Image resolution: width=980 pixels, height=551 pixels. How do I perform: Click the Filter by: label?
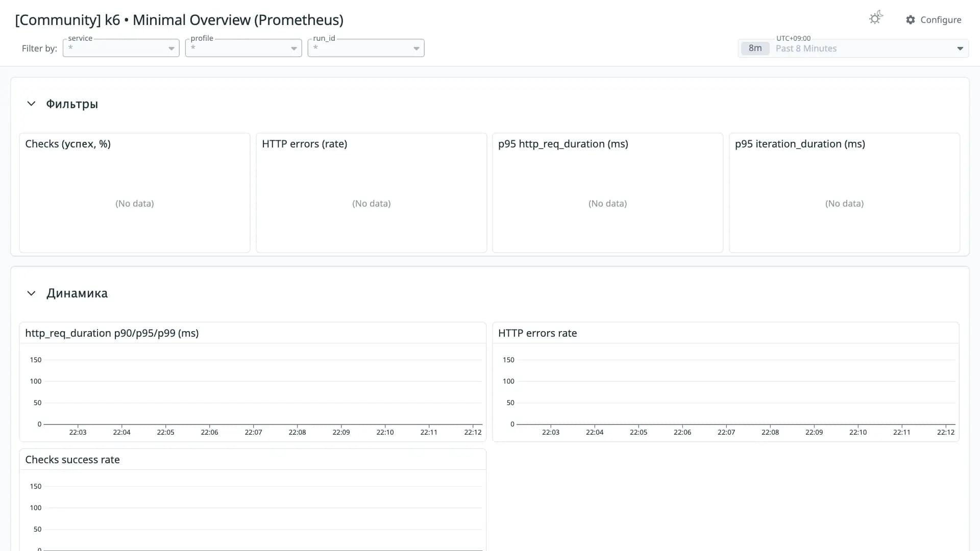pyautogui.click(x=39, y=48)
